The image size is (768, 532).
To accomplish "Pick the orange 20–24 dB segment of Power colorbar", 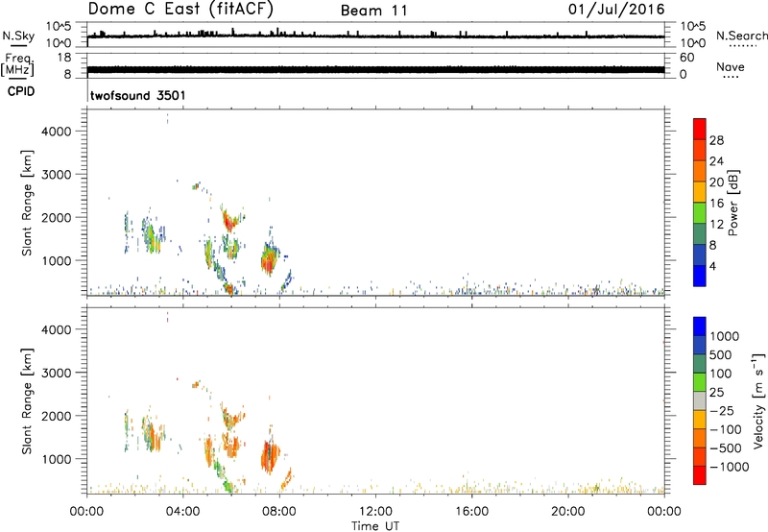I will click(x=700, y=172).
